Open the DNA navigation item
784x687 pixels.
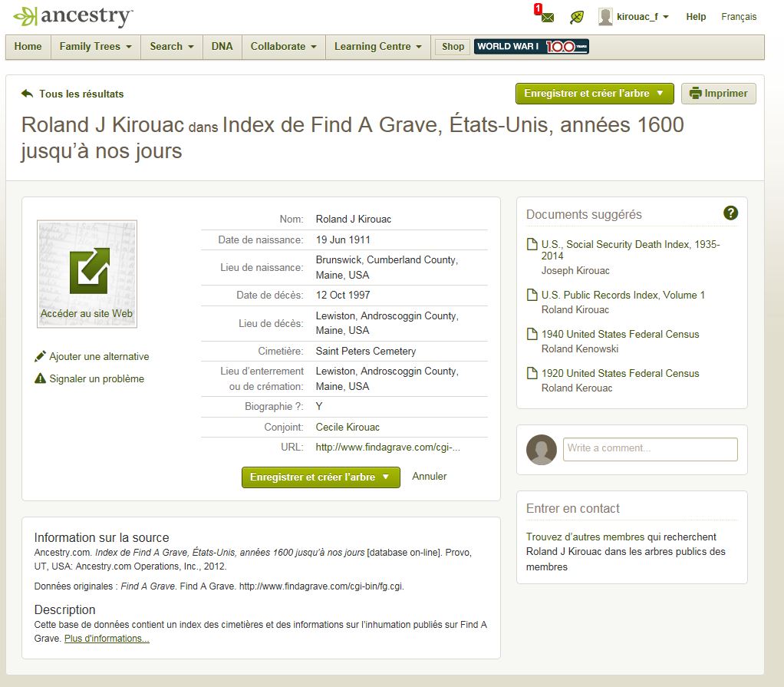222,47
